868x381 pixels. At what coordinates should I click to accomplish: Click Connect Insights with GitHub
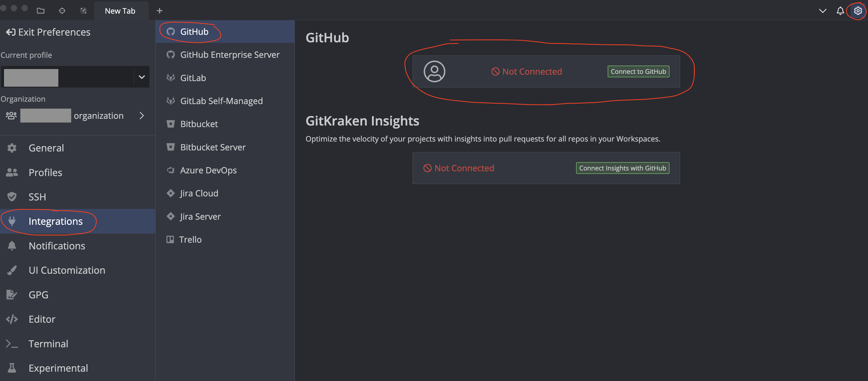point(622,168)
